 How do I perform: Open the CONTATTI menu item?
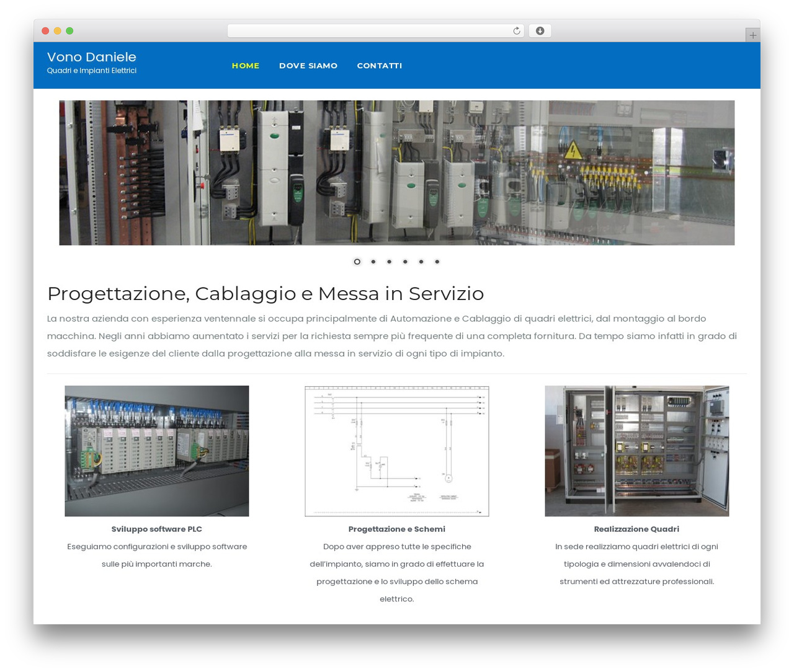coord(380,66)
